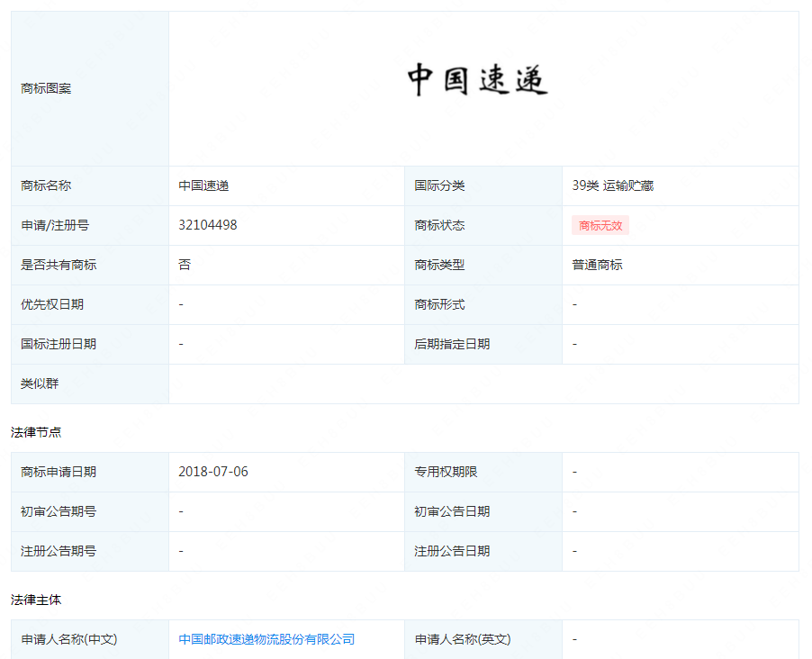Click the 是否共有商标 label cell

pyautogui.click(x=59, y=265)
